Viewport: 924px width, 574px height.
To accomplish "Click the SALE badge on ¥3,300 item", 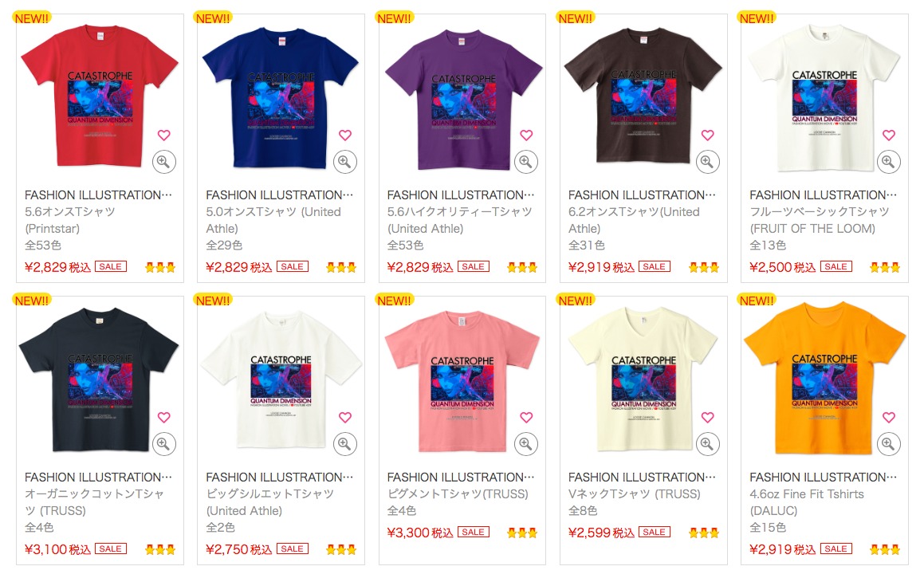I will (x=474, y=532).
